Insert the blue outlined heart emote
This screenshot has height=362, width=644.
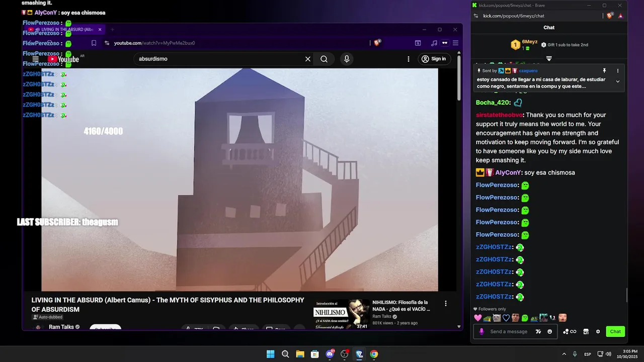pos(506,318)
